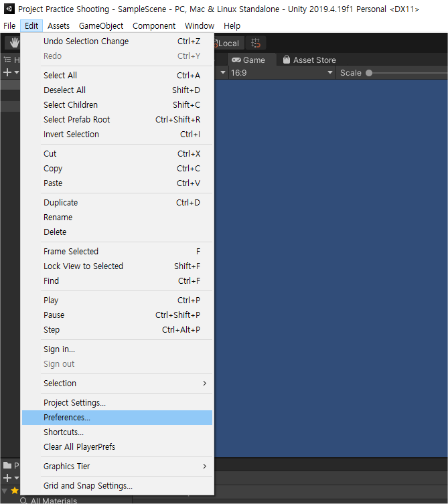
Task: Expand the Selection submenu
Action: [117, 383]
